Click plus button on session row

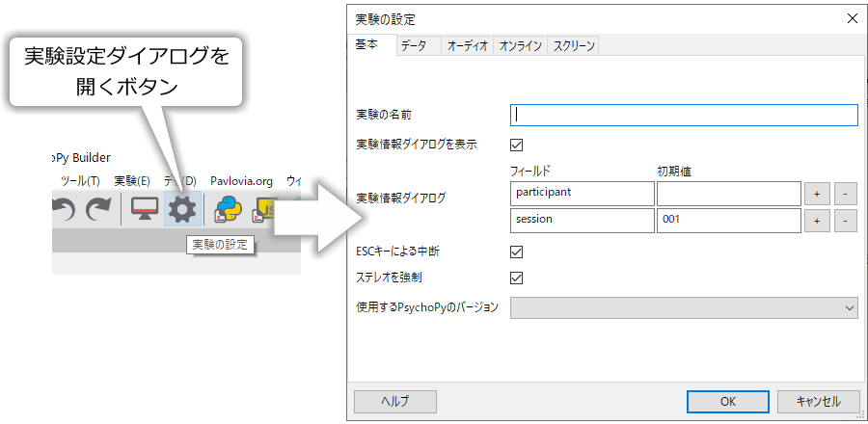(x=817, y=221)
